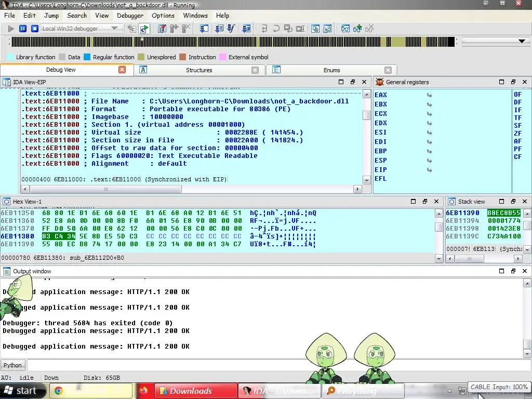Open the Windows menu
This screenshot has height=399, width=532.
195,16
